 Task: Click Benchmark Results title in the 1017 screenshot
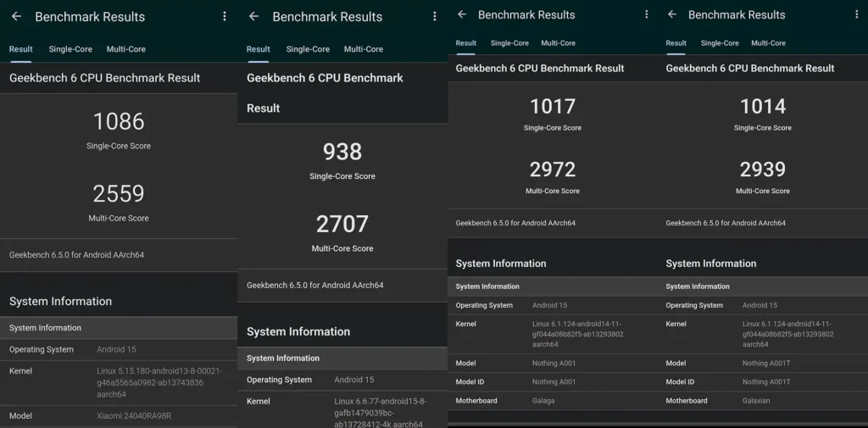click(x=526, y=15)
